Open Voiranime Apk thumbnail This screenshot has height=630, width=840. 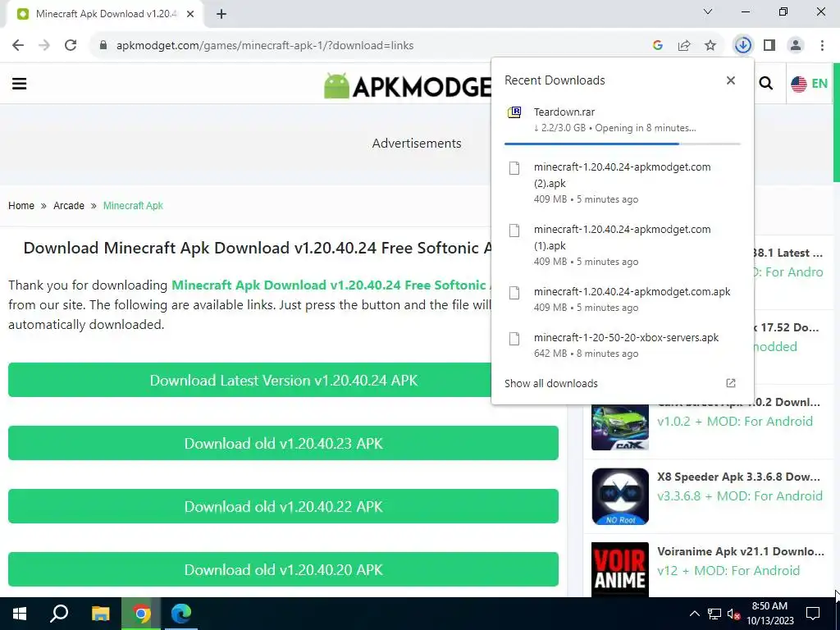point(620,569)
